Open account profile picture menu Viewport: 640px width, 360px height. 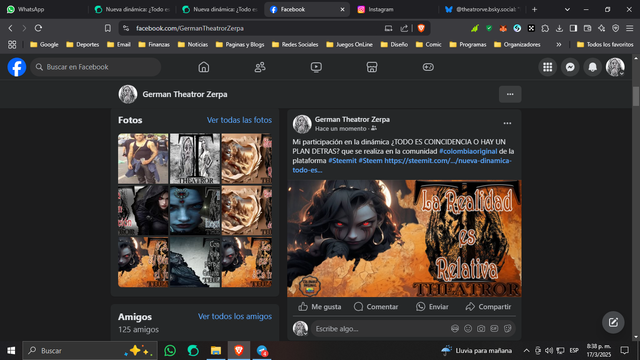tap(615, 67)
